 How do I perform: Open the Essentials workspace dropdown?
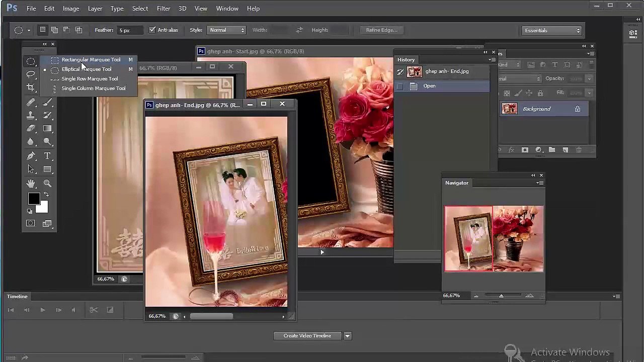(x=552, y=31)
